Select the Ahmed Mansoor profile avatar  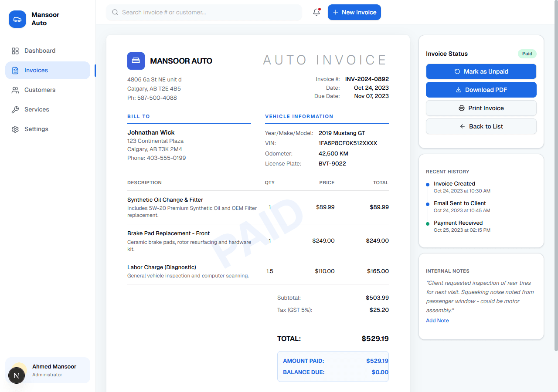point(17,375)
